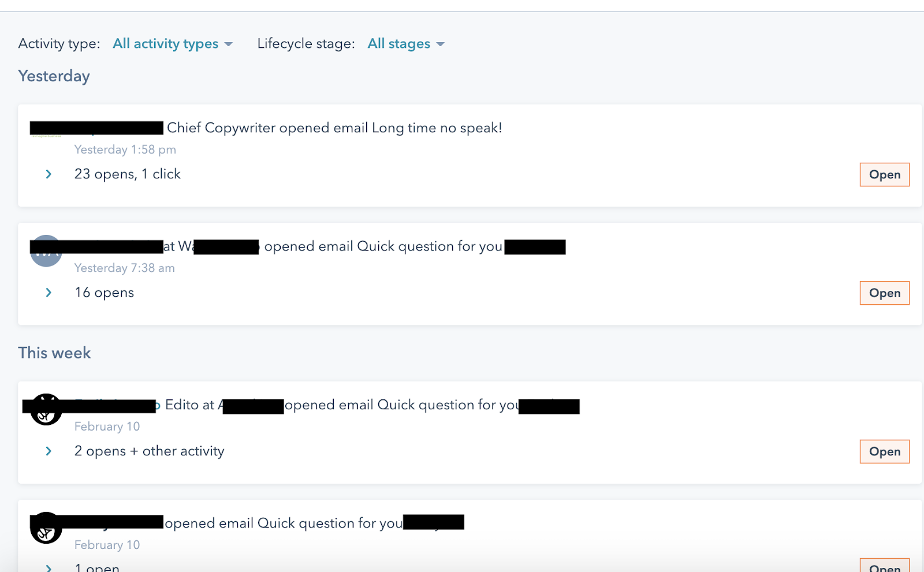Expand the 1 open entry chevron
Image resolution: width=924 pixels, height=572 pixels.
pos(49,568)
